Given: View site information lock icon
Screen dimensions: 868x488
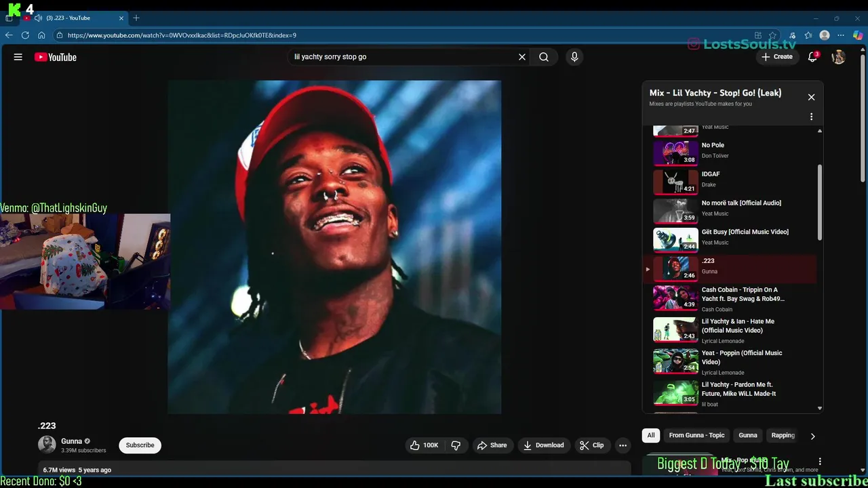Looking at the screenshot, I should (60, 35).
